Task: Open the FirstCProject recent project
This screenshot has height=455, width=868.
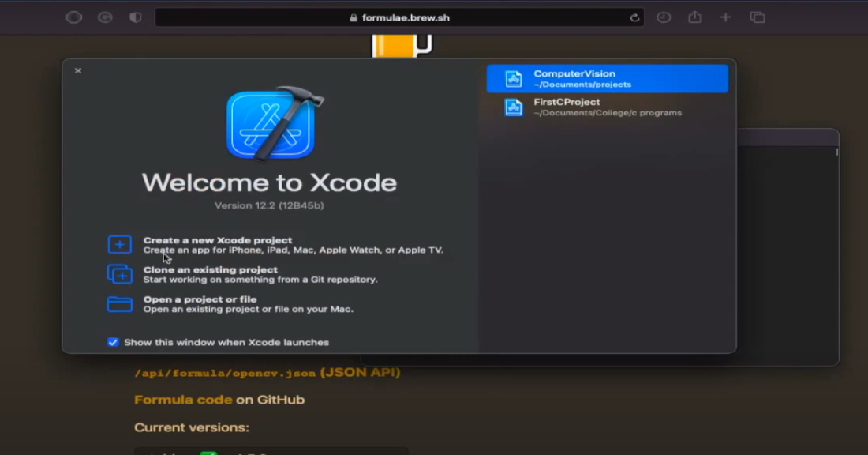Action: (x=608, y=107)
